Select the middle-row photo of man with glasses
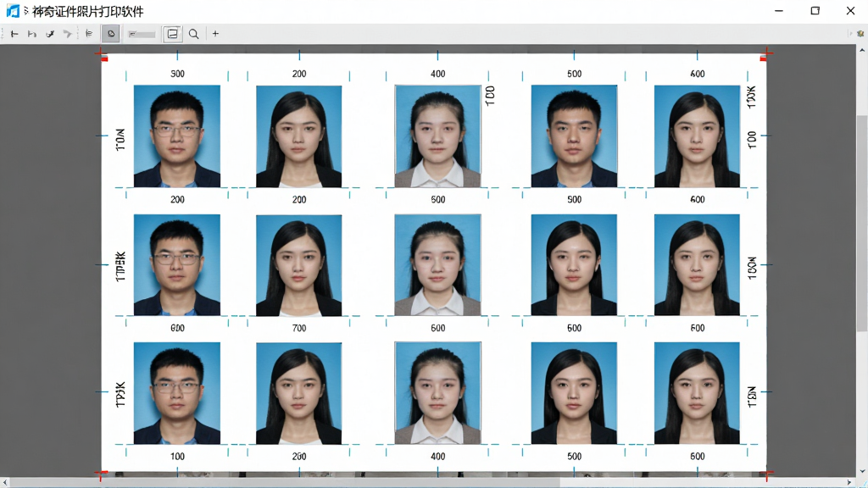This screenshot has height=488, width=868. [177, 265]
